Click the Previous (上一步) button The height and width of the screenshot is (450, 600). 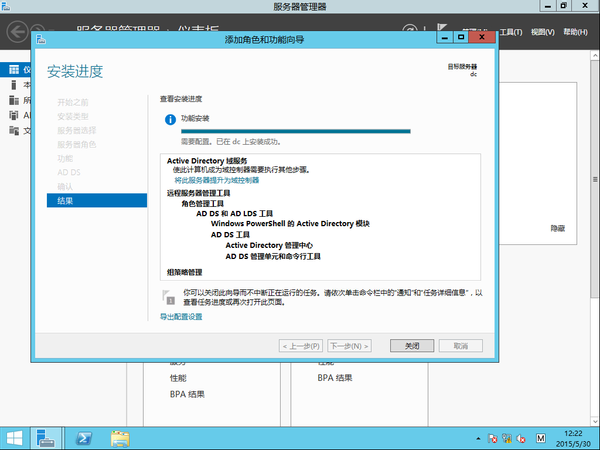(301, 346)
